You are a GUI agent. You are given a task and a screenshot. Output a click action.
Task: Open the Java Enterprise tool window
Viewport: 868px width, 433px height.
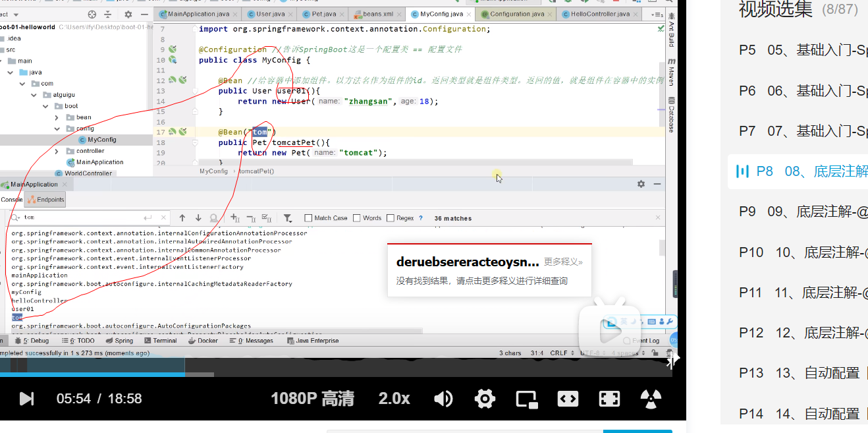click(313, 341)
